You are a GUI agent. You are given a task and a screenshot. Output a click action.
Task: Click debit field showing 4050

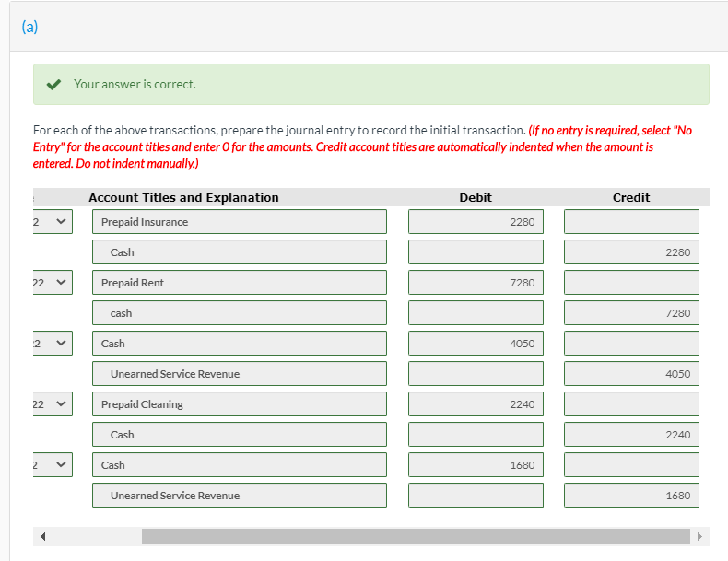coord(476,344)
